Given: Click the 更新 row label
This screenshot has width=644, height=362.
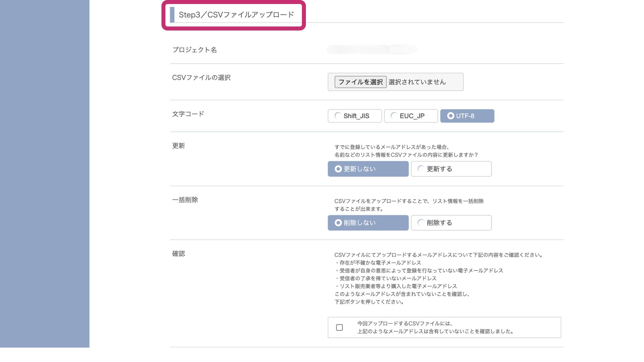Looking at the screenshot, I should [178, 146].
